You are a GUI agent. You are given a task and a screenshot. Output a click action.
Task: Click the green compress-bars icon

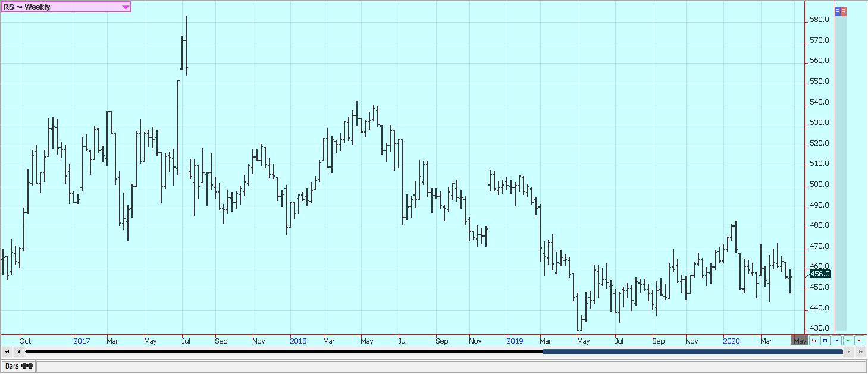click(x=848, y=341)
